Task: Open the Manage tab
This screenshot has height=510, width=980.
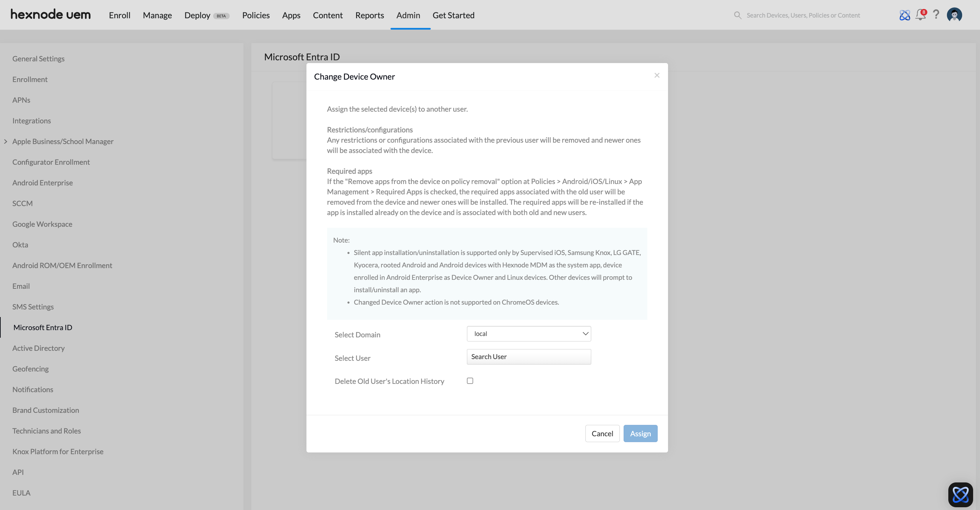Action: 157,15
